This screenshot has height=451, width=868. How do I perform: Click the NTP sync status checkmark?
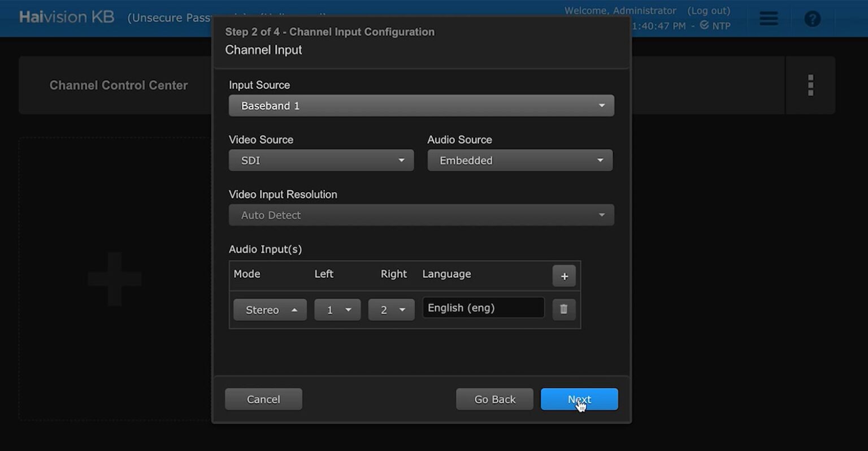pos(705,25)
